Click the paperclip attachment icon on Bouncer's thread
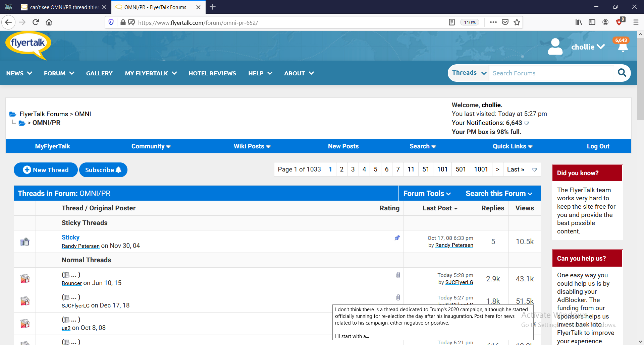 [x=398, y=275]
